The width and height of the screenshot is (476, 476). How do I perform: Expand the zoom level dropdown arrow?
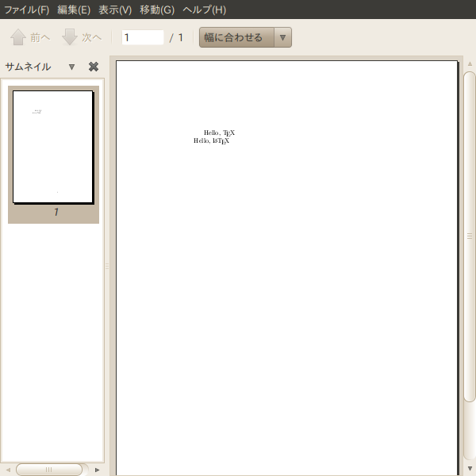coord(283,37)
